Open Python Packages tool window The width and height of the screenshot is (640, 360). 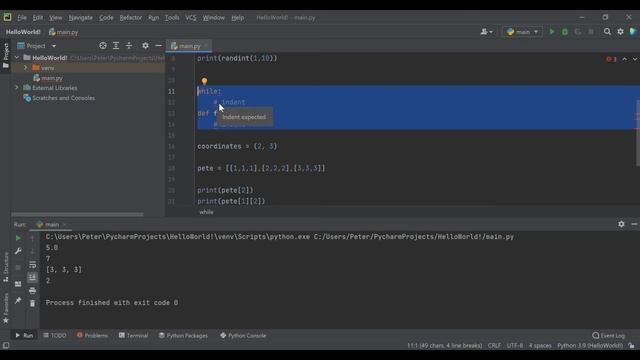click(x=183, y=336)
